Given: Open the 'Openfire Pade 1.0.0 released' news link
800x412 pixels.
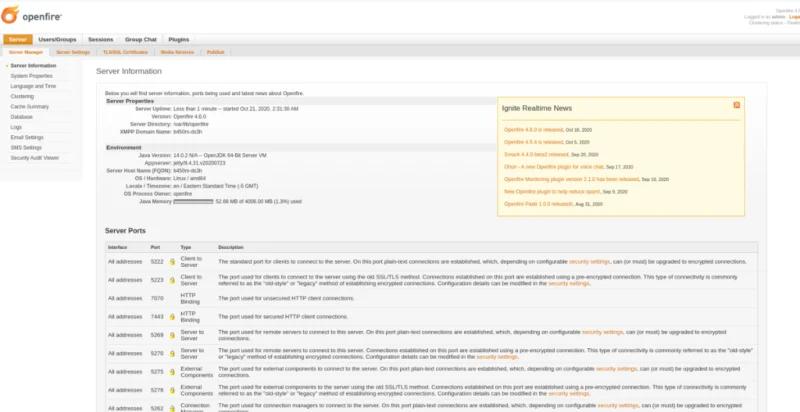Looking at the screenshot, I should (x=538, y=204).
